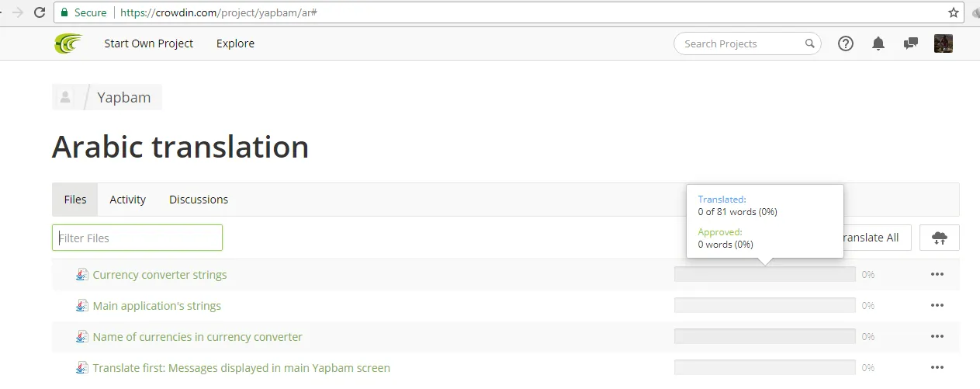Click file icon of Currency converter strings
The image size is (980, 389).
[81, 274]
